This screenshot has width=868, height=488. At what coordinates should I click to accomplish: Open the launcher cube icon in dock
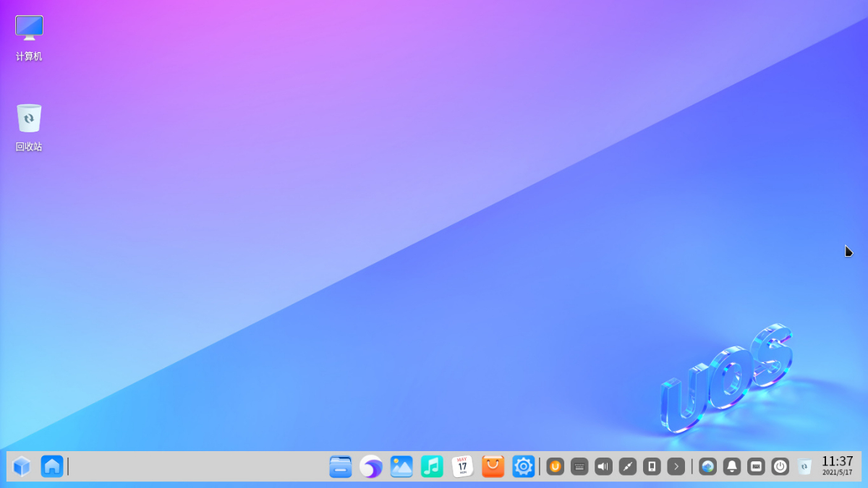click(22, 466)
